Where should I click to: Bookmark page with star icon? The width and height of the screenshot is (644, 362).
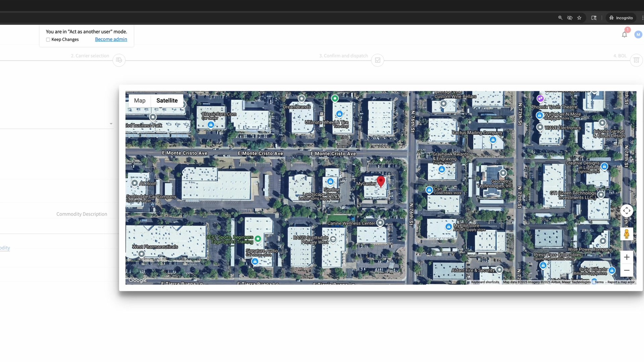coord(579,18)
